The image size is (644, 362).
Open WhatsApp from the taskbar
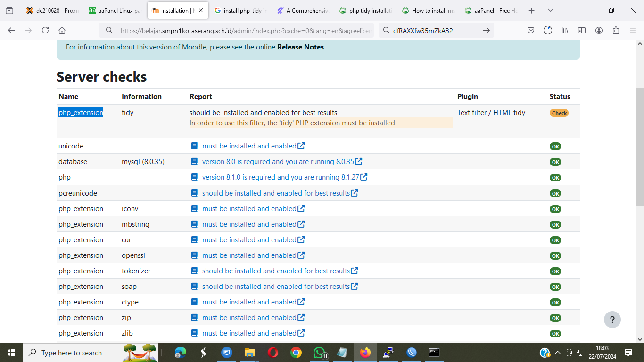click(x=320, y=353)
